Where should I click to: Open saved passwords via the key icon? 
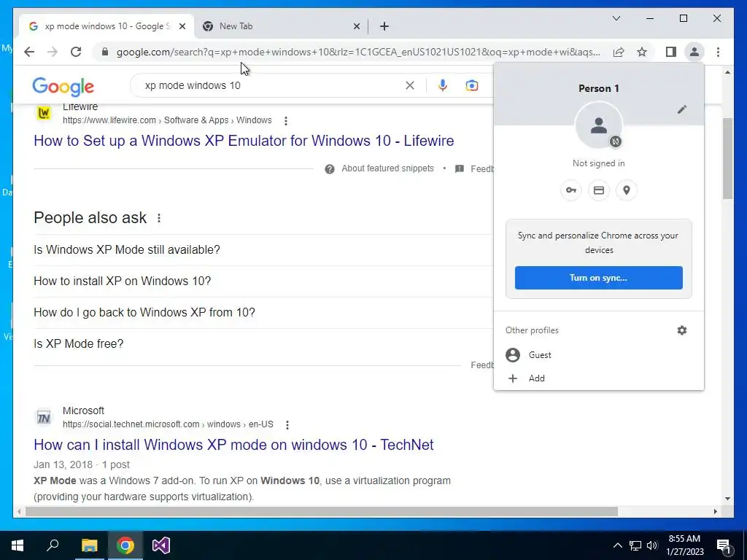[570, 190]
